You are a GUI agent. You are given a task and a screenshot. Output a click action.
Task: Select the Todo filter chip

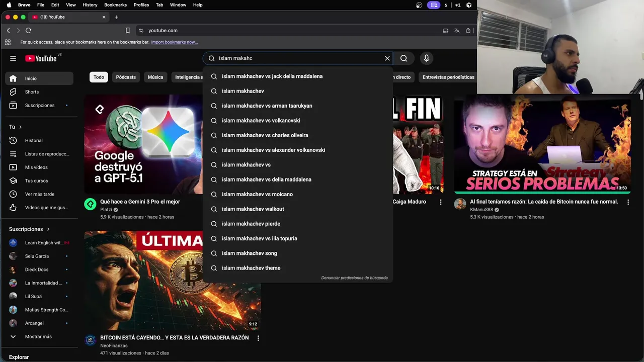[x=99, y=77]
